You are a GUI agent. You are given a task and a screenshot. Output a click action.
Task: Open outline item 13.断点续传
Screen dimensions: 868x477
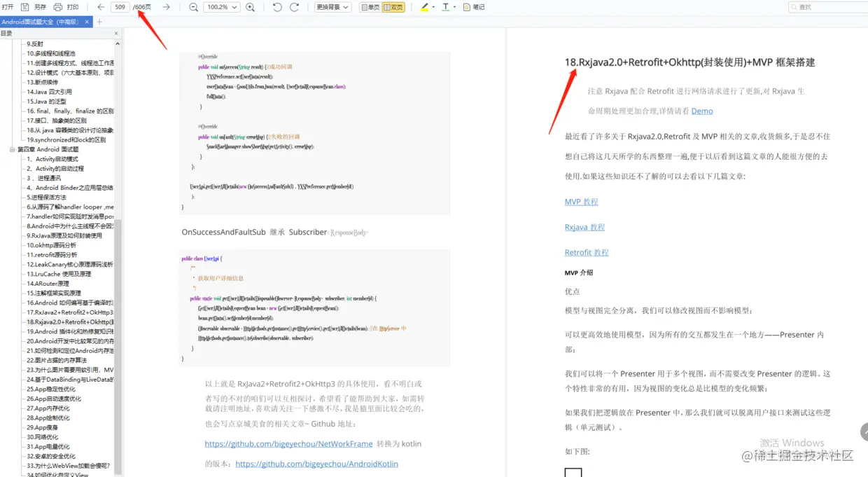tap(42, 82)
